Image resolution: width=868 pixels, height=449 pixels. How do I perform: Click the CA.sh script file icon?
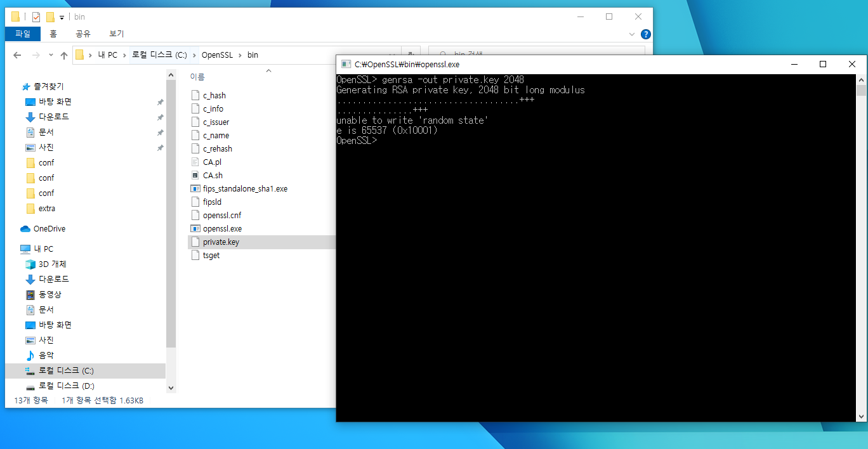coord(195,175)
